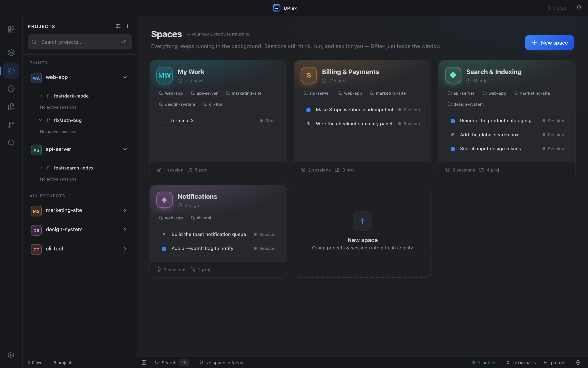Collapse the fix/auth-bug branch
The image size is (588, 368).
pos(41,120)
